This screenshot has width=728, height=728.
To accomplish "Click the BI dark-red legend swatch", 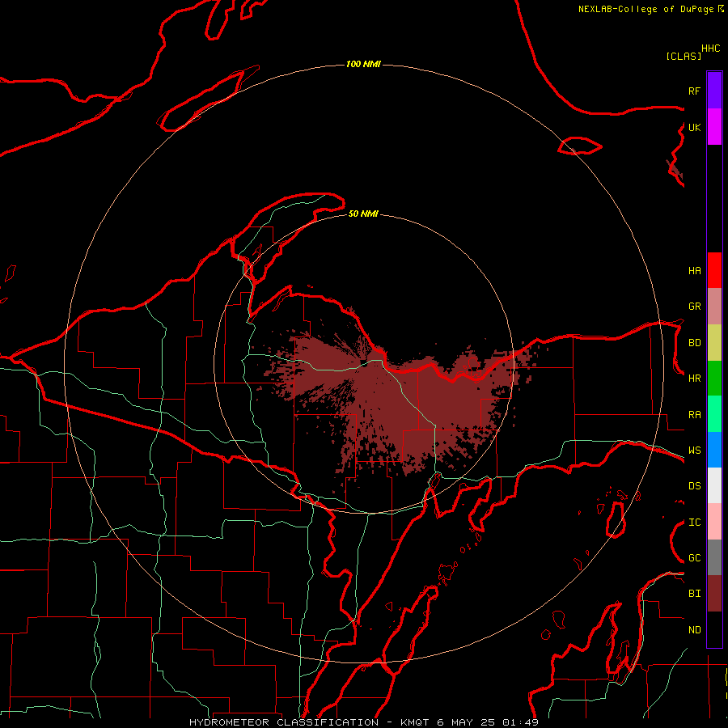I will click(714, 594).
